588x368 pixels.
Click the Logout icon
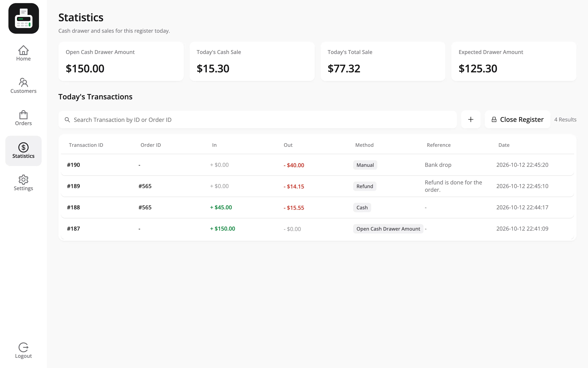pos(23,347)
